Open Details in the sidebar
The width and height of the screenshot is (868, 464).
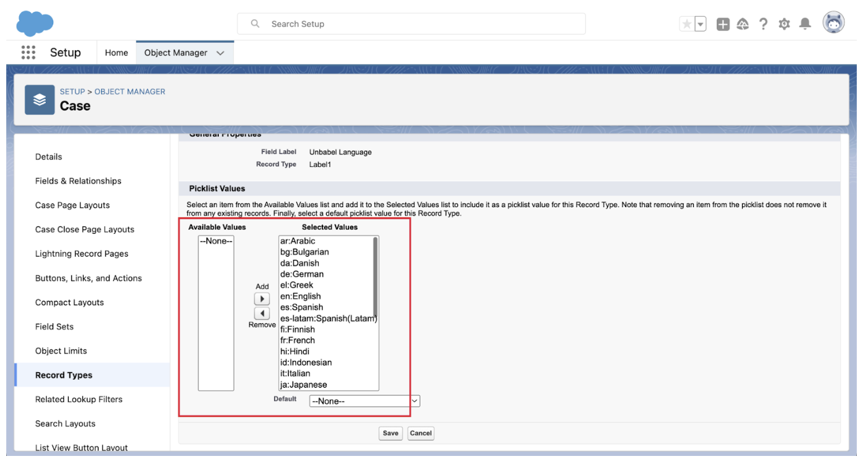[x=49, y=157]
